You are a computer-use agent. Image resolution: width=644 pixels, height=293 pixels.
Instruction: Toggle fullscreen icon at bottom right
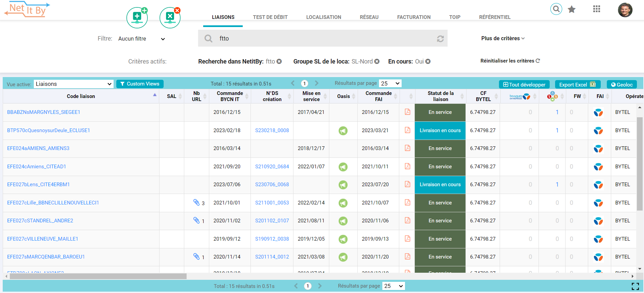[x=635, y=286]
